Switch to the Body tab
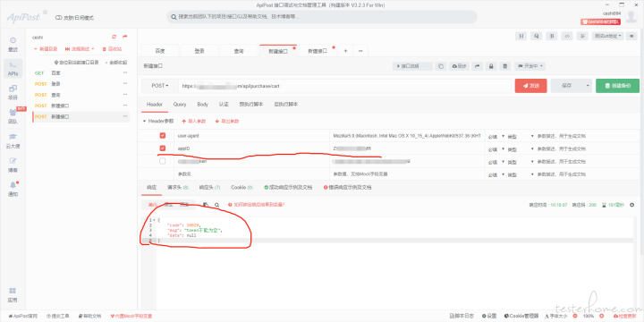Image resolution: width=644 pixels, height=322 pixels. click(x=202, y=105)
